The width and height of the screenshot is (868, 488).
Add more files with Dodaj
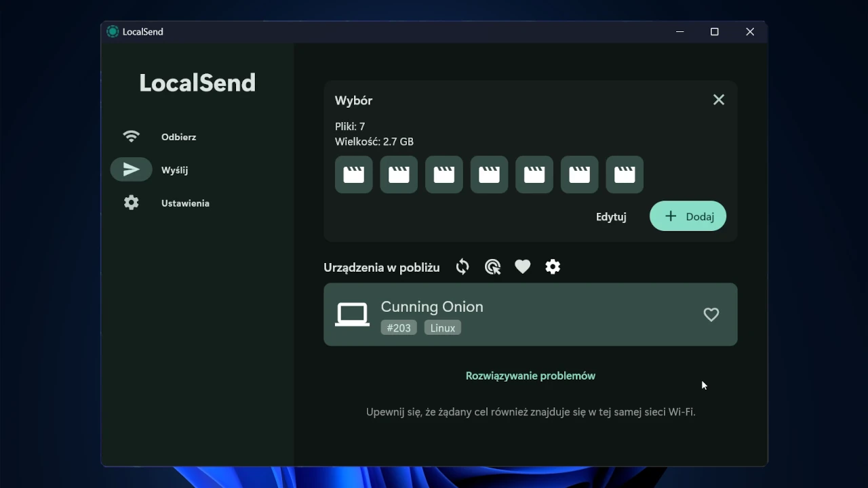pyautogui.click(x=688, y=216)
